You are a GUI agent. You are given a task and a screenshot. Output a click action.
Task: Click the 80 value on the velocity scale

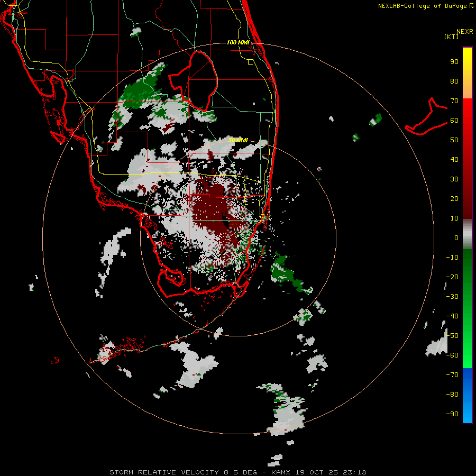[454, 81]
